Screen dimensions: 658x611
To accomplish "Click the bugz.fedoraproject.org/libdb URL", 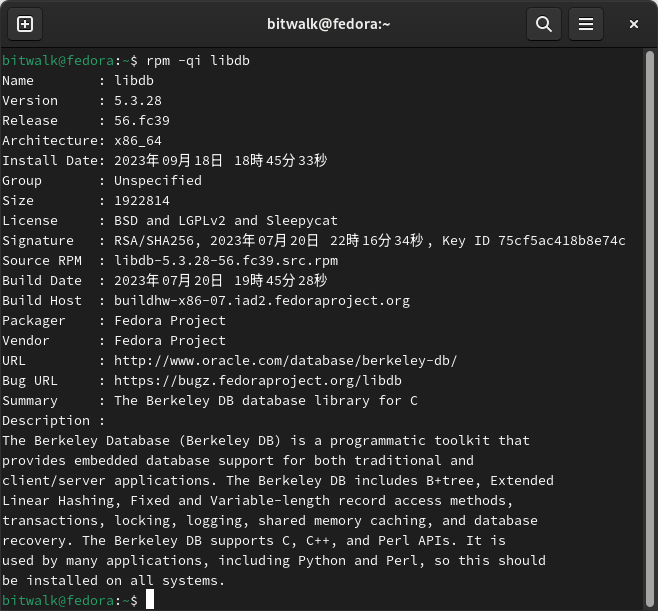I will (x=258, y=381).
